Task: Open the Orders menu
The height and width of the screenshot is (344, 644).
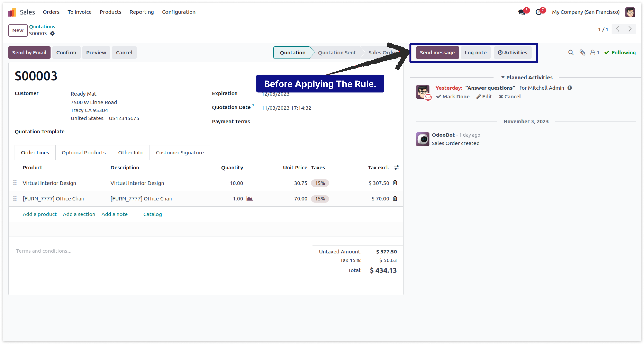Action: coord(51,12)
